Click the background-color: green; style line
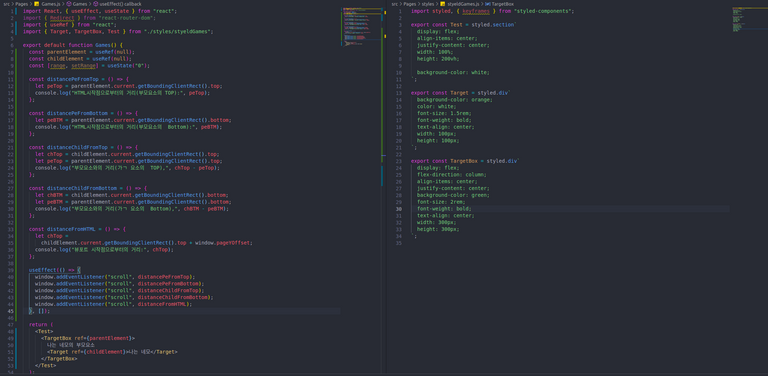 coord(453,195)
